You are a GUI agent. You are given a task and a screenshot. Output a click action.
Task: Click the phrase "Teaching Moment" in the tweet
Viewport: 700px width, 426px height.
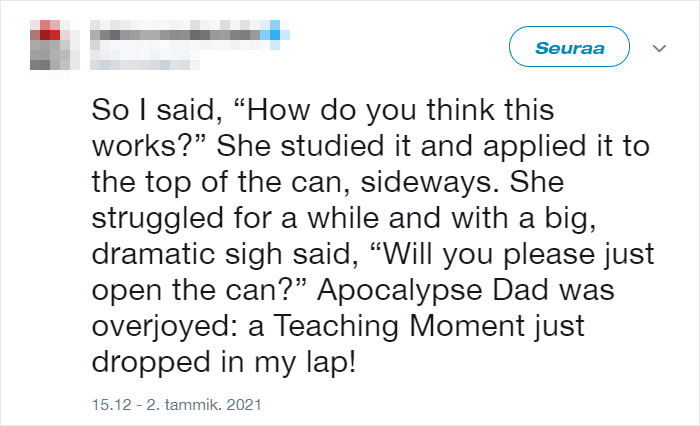400,326
